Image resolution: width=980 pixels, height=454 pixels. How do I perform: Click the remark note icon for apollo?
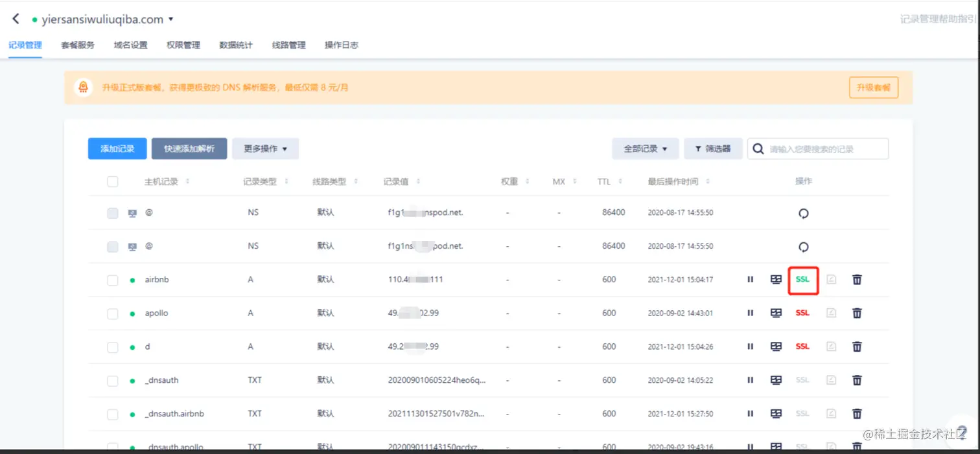(831, 313)
